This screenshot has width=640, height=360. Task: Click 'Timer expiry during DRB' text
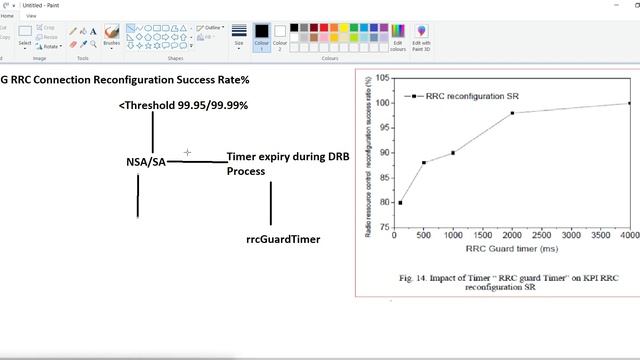pos(288,157)
